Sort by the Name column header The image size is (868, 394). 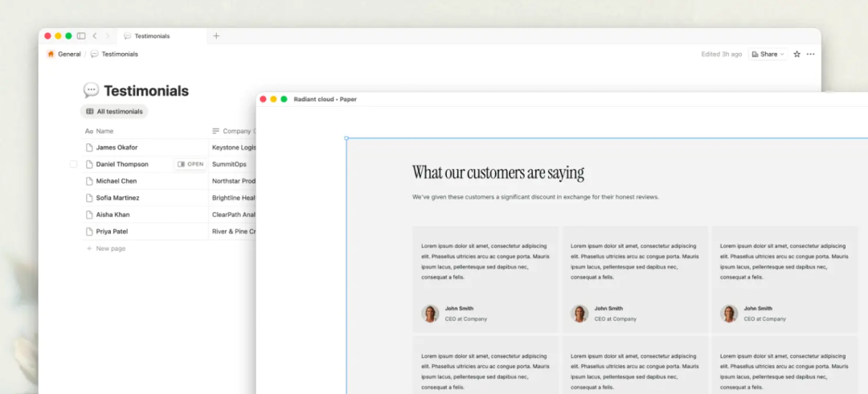104,131
